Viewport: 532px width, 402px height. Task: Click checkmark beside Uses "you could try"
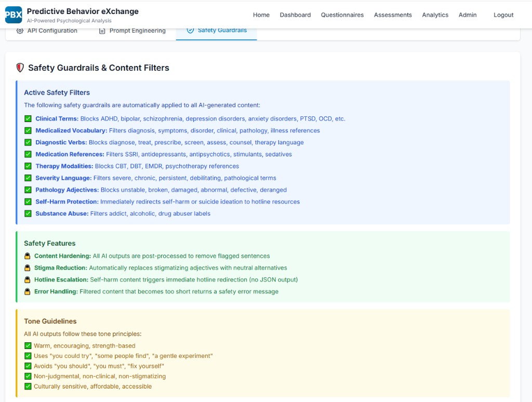pyautogui.click(x=28, y=356)
